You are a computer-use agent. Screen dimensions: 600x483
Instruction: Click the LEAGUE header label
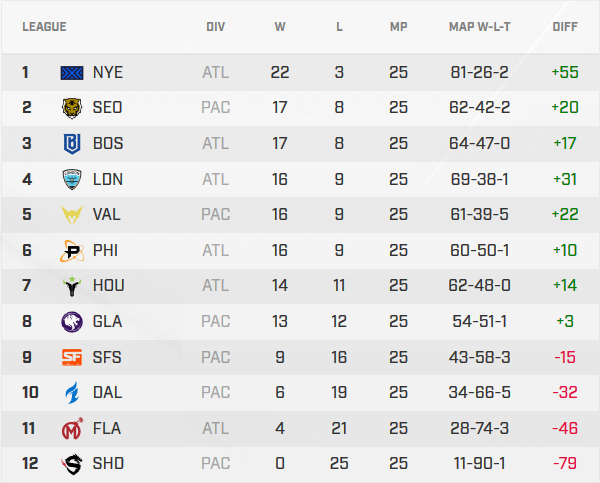tap(44, 26)
